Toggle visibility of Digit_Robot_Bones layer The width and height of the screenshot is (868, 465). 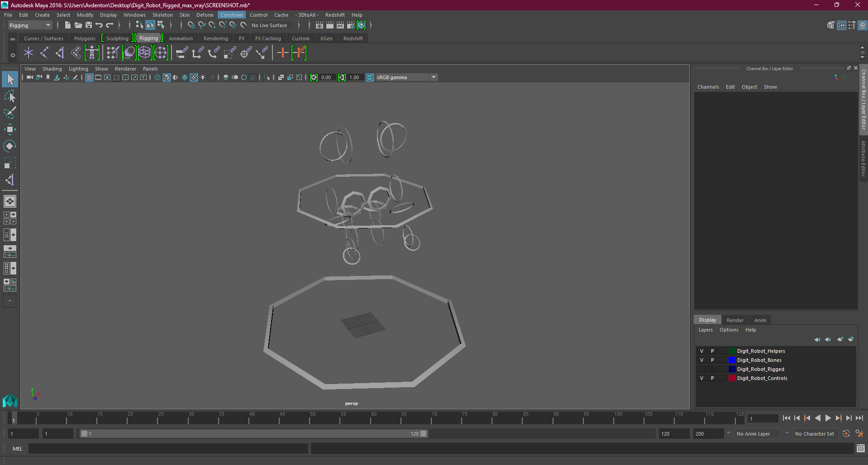pyautogui.click(x=702, y=360)
